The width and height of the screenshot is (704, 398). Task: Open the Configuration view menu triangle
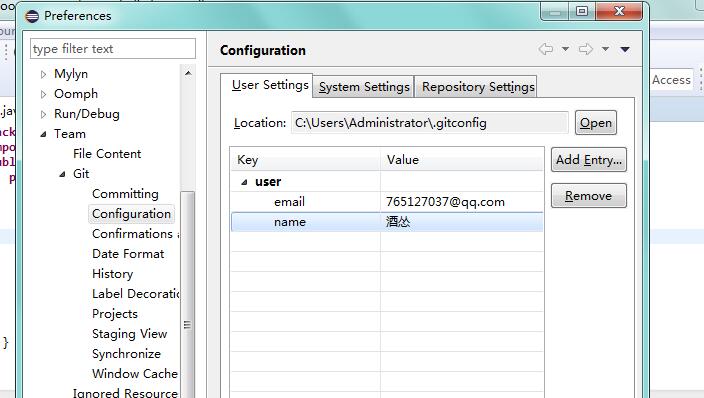[x=625, y=49]
